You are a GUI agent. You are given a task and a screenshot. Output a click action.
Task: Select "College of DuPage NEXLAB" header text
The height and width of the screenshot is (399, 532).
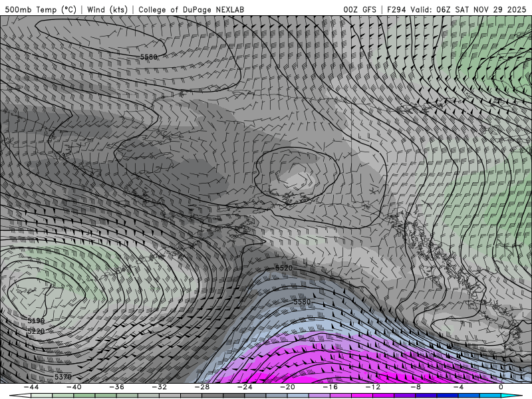[191, 9]
